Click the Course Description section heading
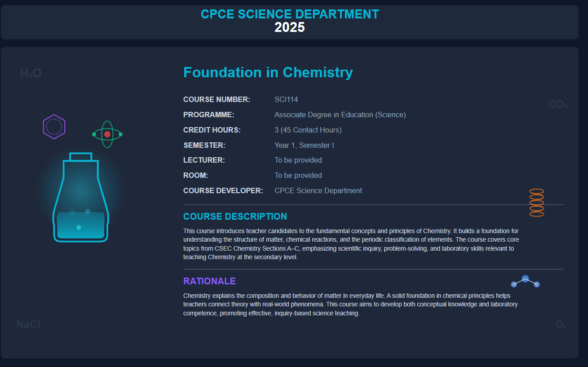 pos(235,217)
